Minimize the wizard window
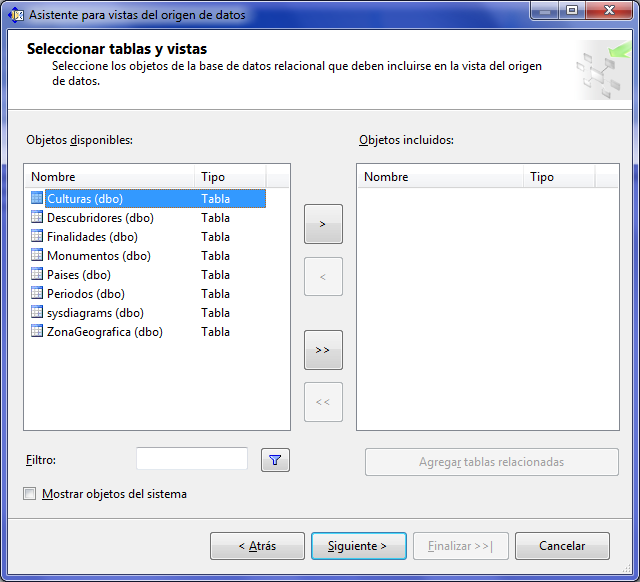 pyautogui.click(x=545, y=10)
